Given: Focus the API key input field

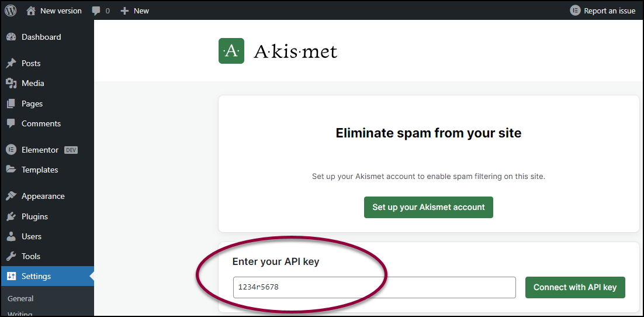Looking at the screenshot, I should [374, 287].
